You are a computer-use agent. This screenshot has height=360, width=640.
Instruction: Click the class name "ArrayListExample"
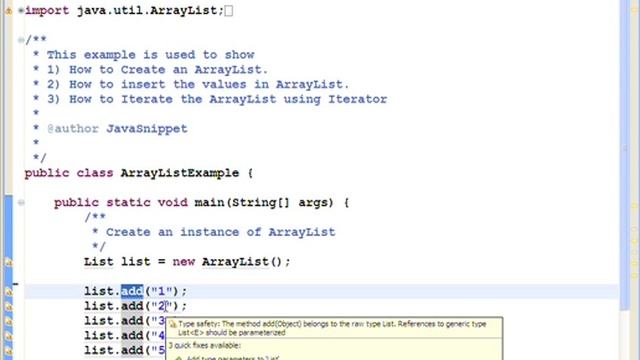pos(180,173)
